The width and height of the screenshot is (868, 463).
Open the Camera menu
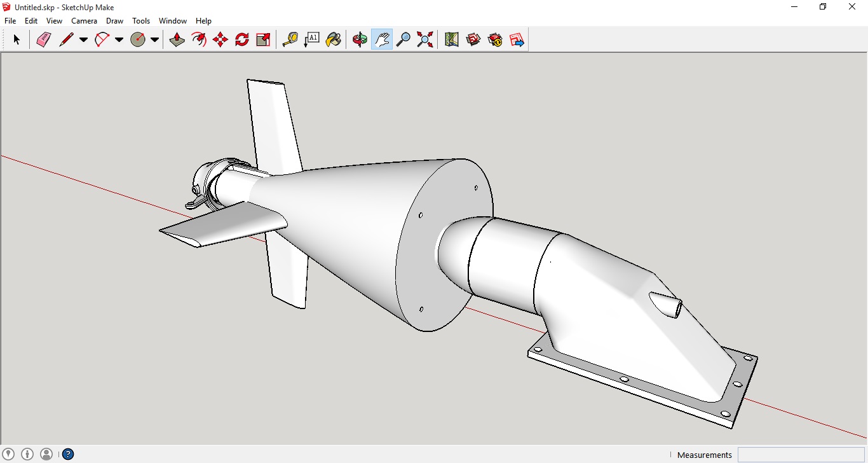pos(85,21)
